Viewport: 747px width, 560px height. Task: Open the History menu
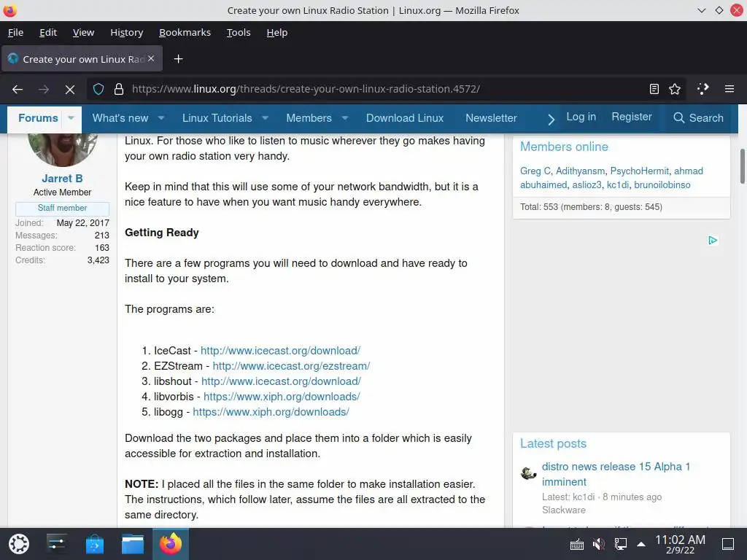click(x=127, y=32)
